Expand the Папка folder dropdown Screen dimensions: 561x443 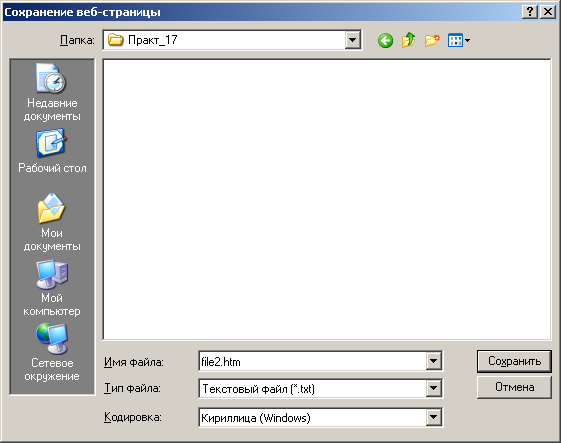[x=352, y=40]
